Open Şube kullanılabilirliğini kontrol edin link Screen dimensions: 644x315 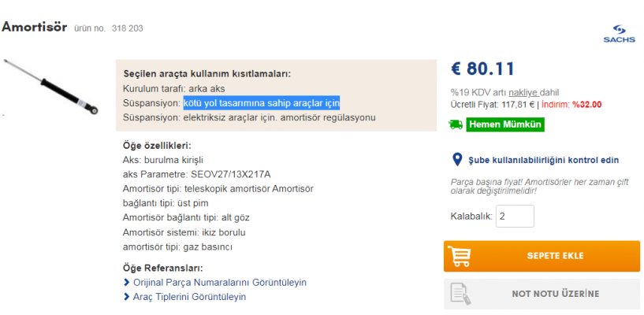(543, 160)
